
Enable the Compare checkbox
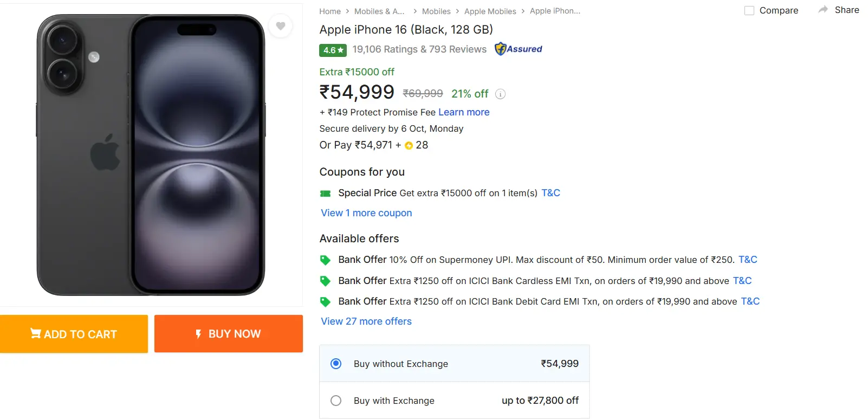point(749,10)
